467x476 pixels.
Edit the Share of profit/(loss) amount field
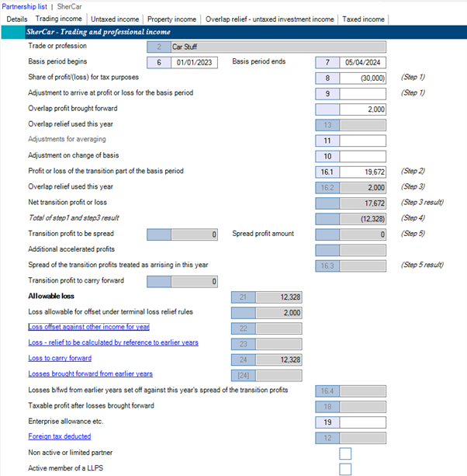click(x=363, y=78)
